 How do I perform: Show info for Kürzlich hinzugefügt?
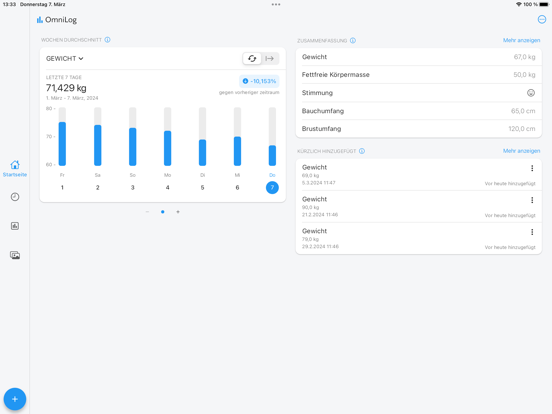pyautogui.click(x=362, y=151)
